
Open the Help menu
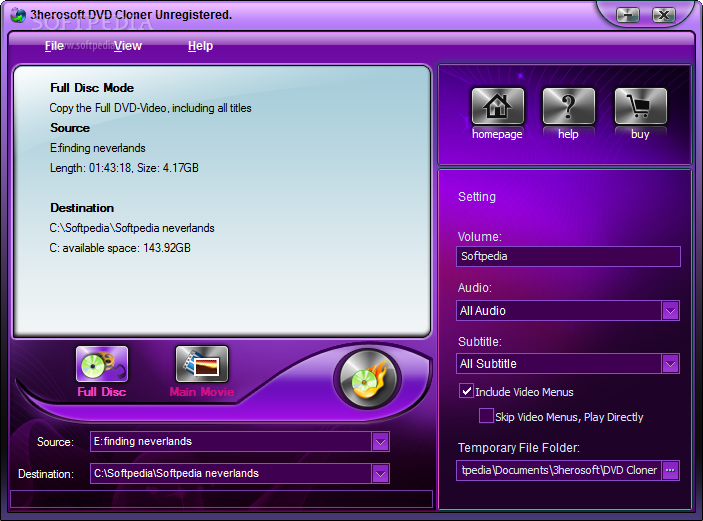(x=200, y=46)
